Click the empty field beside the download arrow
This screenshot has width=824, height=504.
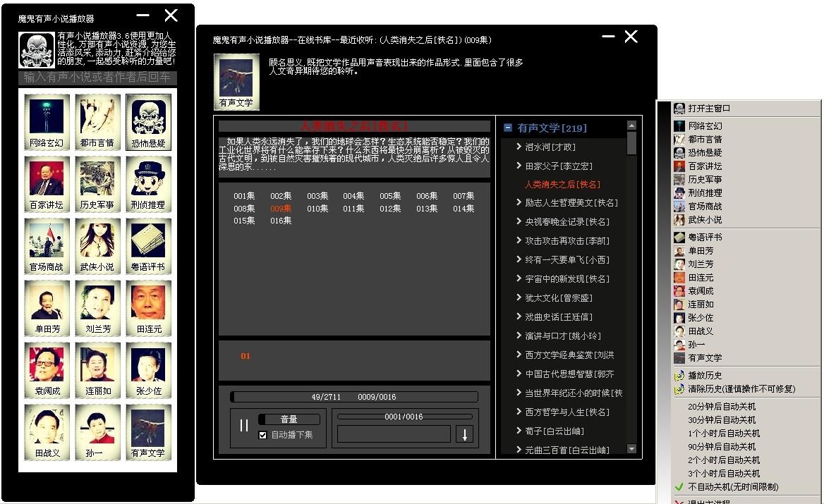[x=394, y=434]
